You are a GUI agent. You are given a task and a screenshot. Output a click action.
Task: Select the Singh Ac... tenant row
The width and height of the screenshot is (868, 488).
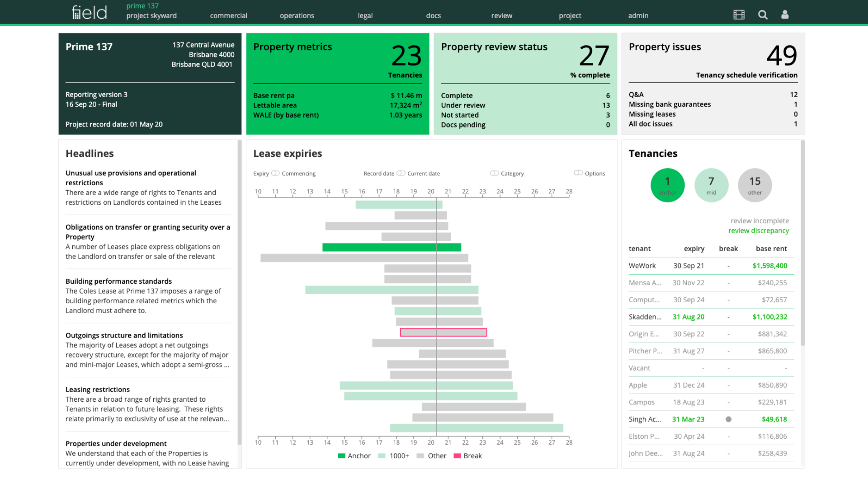[x=711, y=419]
